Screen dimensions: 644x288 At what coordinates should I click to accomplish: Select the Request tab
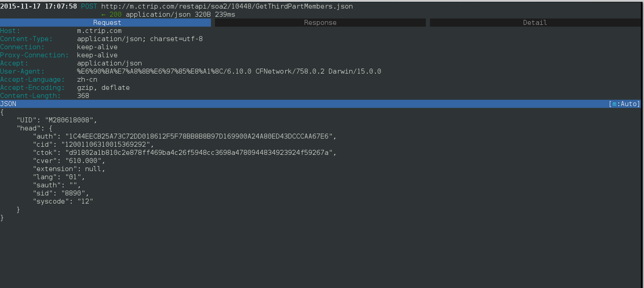coord(107,22)
